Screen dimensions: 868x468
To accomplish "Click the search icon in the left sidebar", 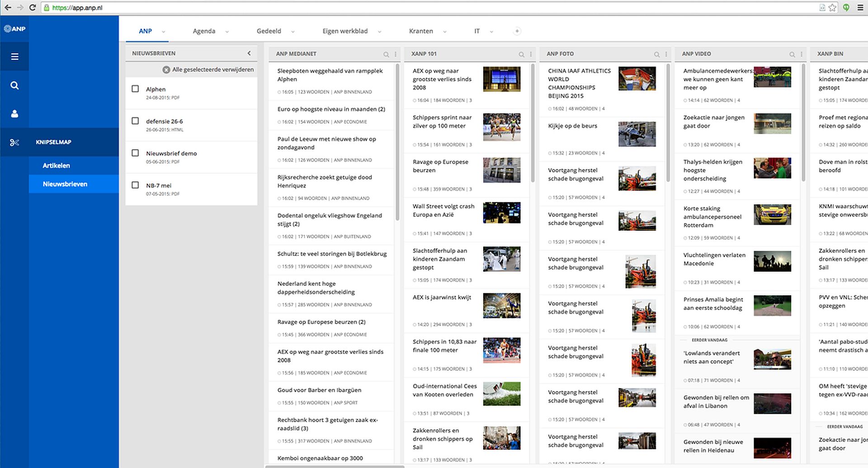I will point(14,85).
